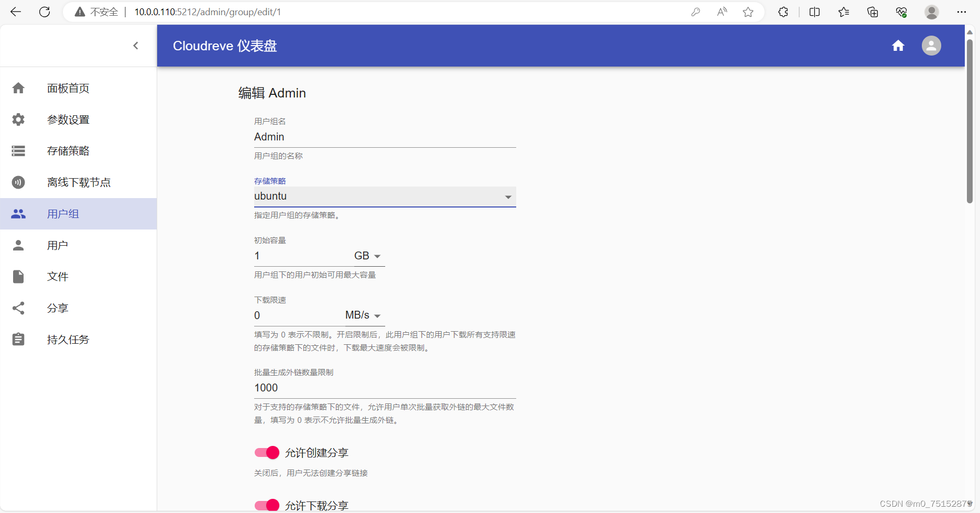This screenshot has width=980, height=513.
Task: Open the browser essentials heart icon
Action: click(901, 12)
